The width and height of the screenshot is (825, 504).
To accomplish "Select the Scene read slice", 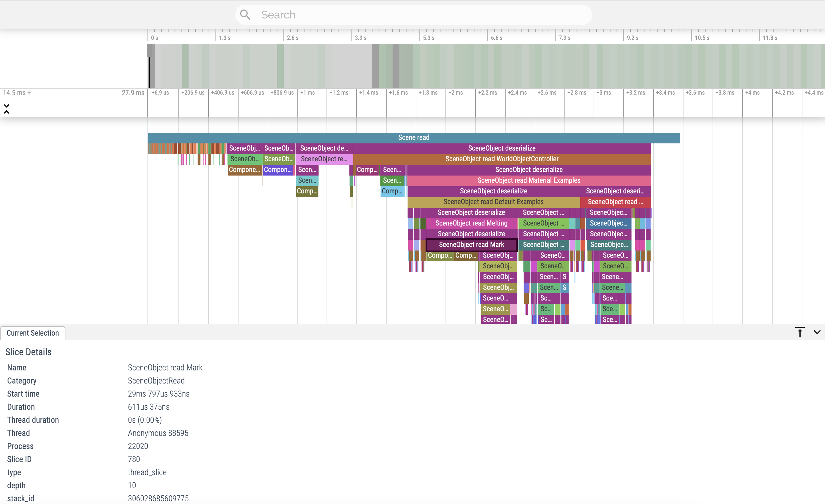I will 413,138.
